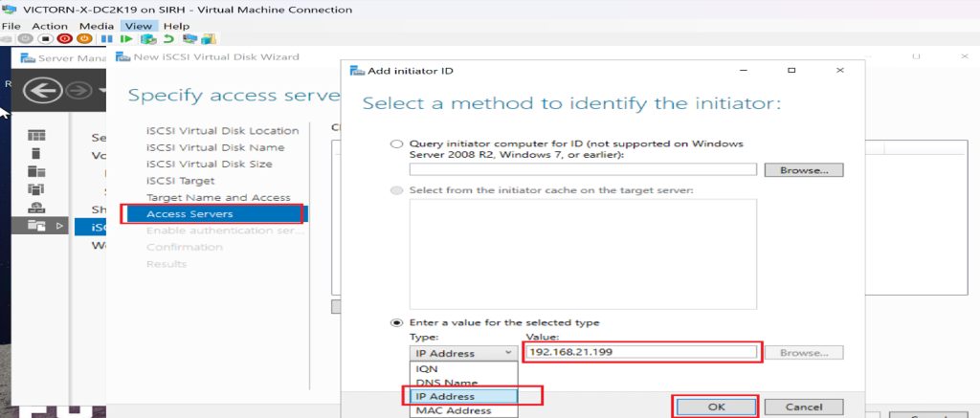The image size is (980, 418).
Task: Select Query initiator computer for ID option
Action: pyautogui.click(x=397, y=143)
